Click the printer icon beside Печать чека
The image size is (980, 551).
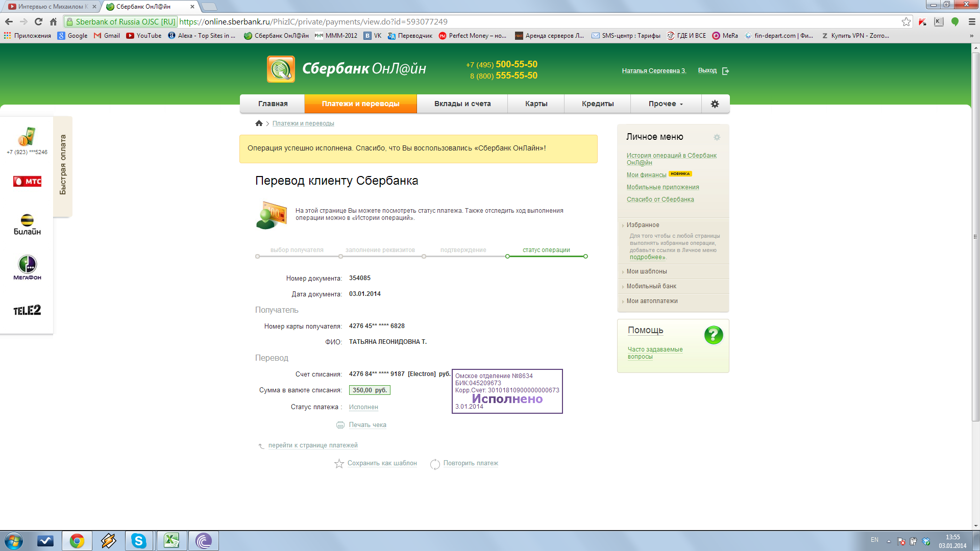340,425
